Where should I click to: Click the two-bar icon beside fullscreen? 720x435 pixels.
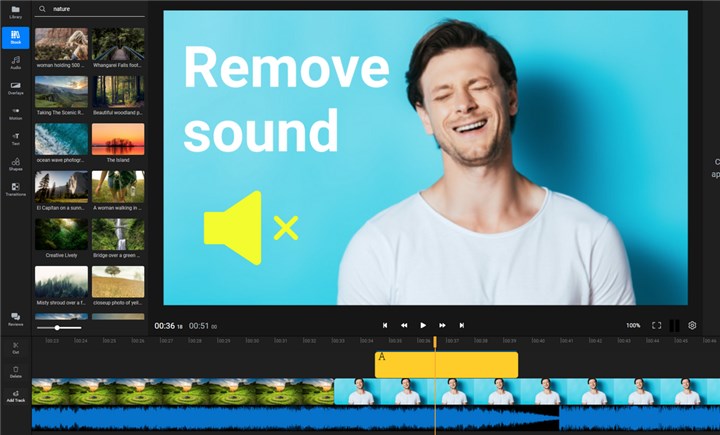(x=674, y=325)
